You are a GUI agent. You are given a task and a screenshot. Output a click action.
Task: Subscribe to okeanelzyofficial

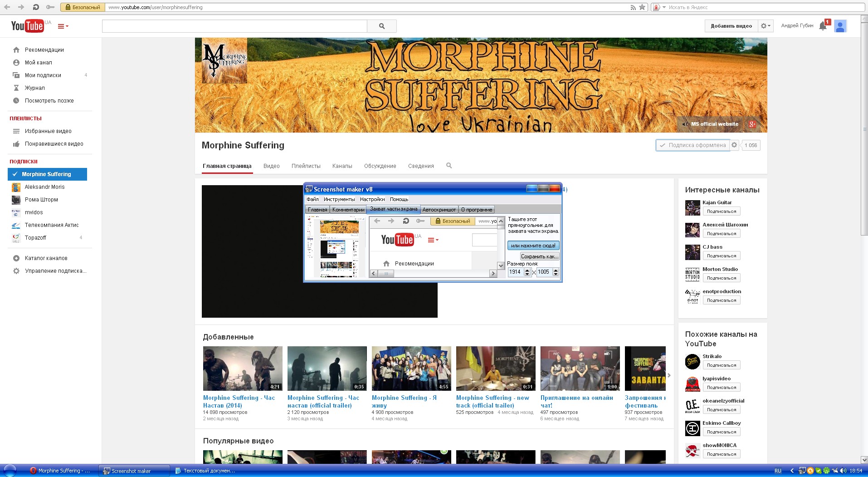click(722, 410)
